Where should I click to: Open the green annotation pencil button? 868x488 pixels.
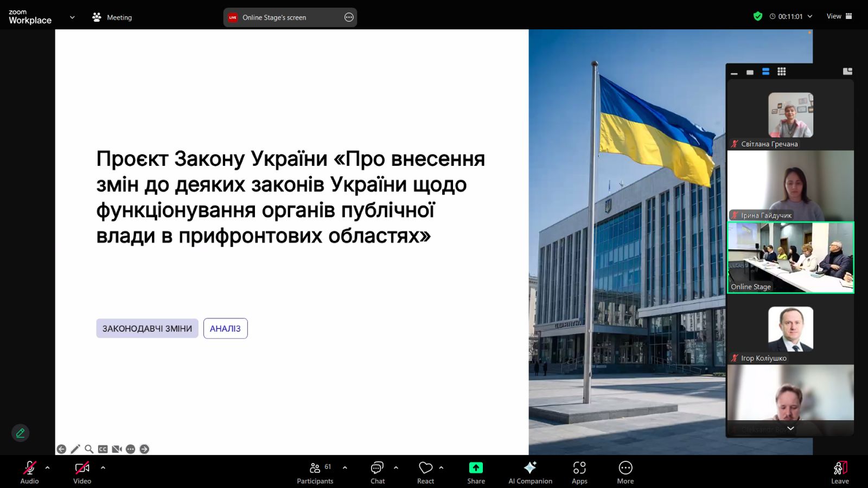point(20,433)
